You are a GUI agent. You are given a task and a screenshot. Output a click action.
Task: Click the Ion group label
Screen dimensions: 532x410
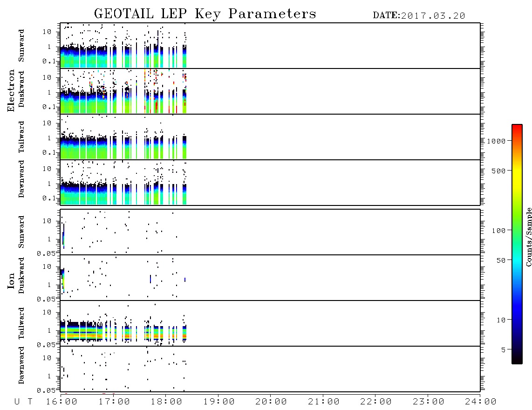(x=11, y=280)
